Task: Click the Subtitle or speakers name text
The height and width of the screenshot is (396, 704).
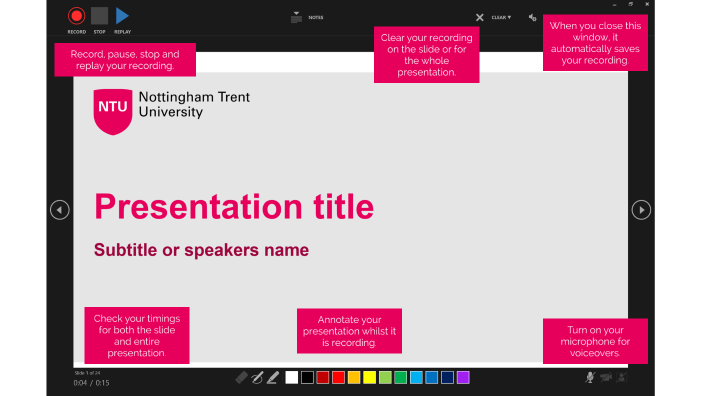Action: [x=201, y=250]
